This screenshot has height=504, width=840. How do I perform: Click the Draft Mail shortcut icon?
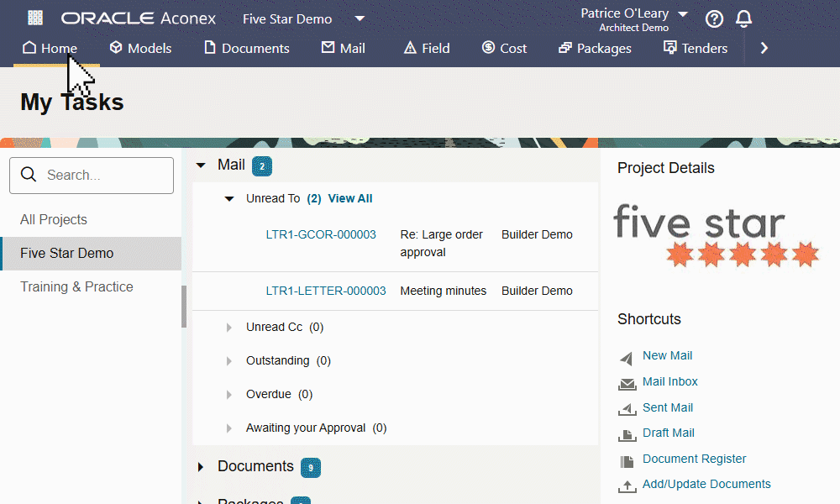pyautogui.click(x=627, y=435)
